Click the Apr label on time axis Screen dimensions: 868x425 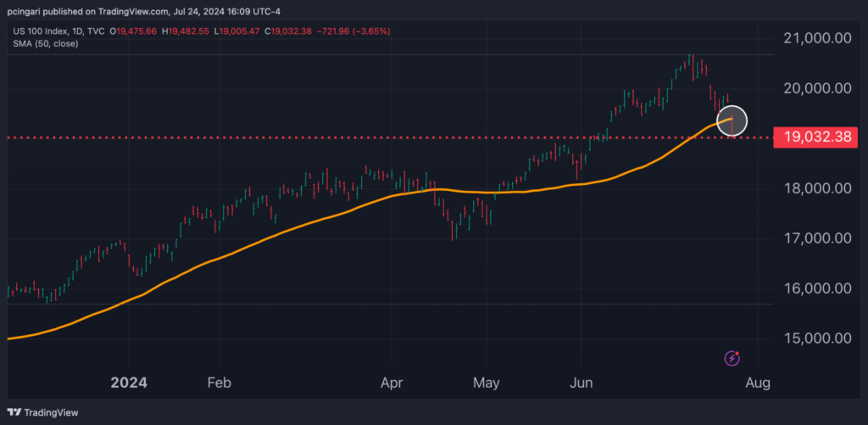tap(391, 383)
